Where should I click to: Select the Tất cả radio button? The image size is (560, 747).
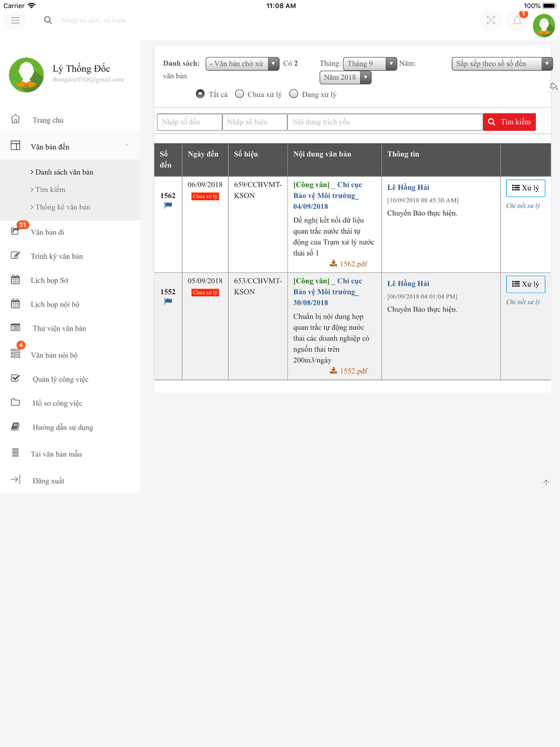pos(200,94)
